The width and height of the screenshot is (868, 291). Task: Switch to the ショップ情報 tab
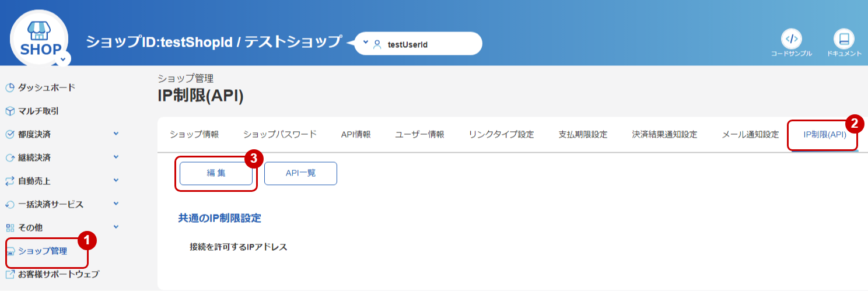194,135
